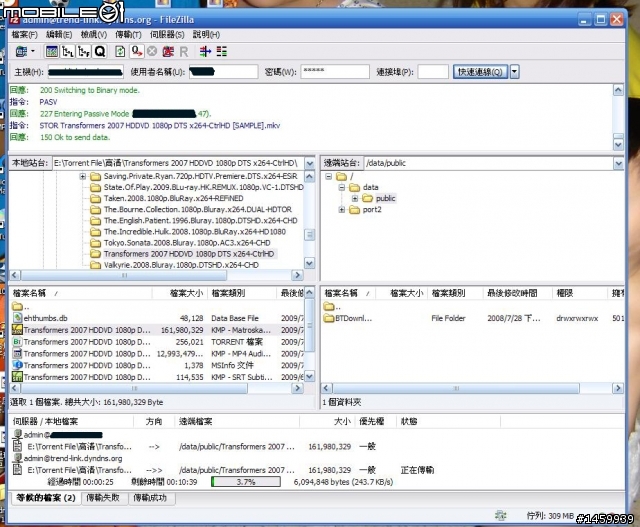Toggle the transfer queue display (Q icon)
Screen dimensions: 640x527
coord(100,51)
